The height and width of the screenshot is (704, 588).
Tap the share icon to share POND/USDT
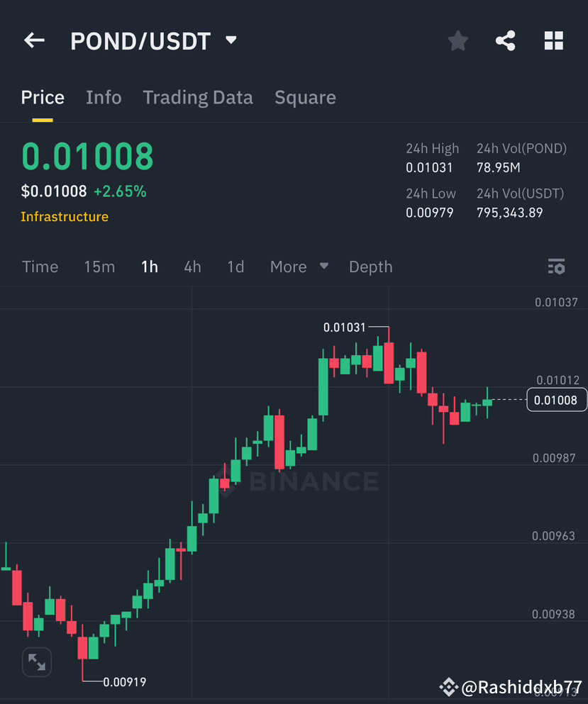click(x=505, y=40)
